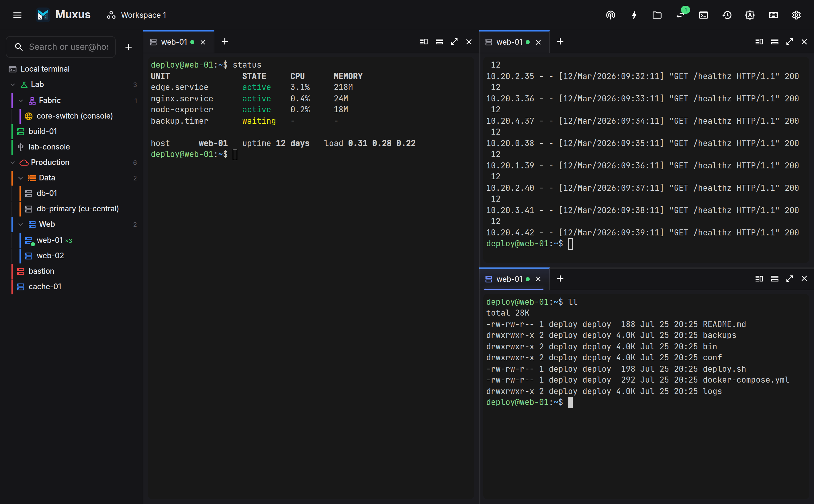Close top-right pane web-01 tab

538,42
